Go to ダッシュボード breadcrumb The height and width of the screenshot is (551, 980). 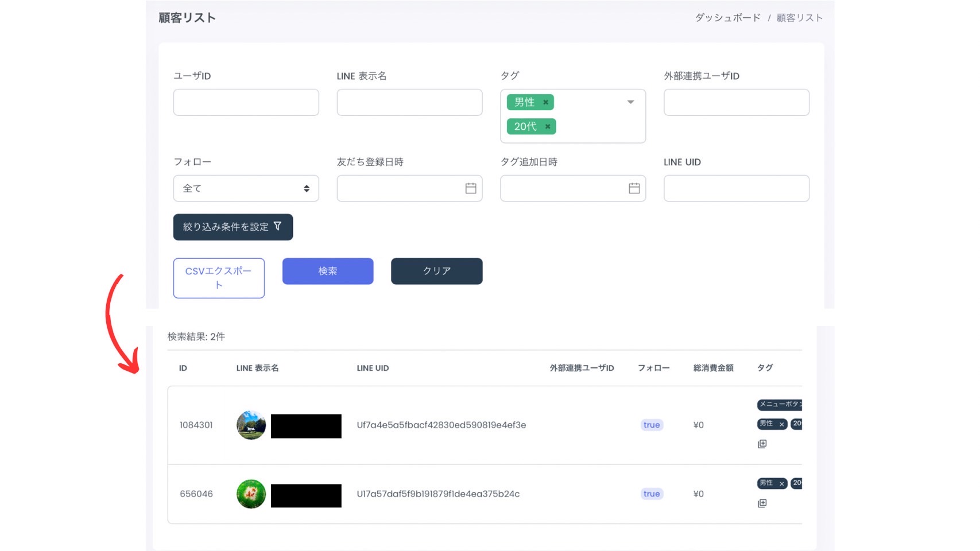727,18
